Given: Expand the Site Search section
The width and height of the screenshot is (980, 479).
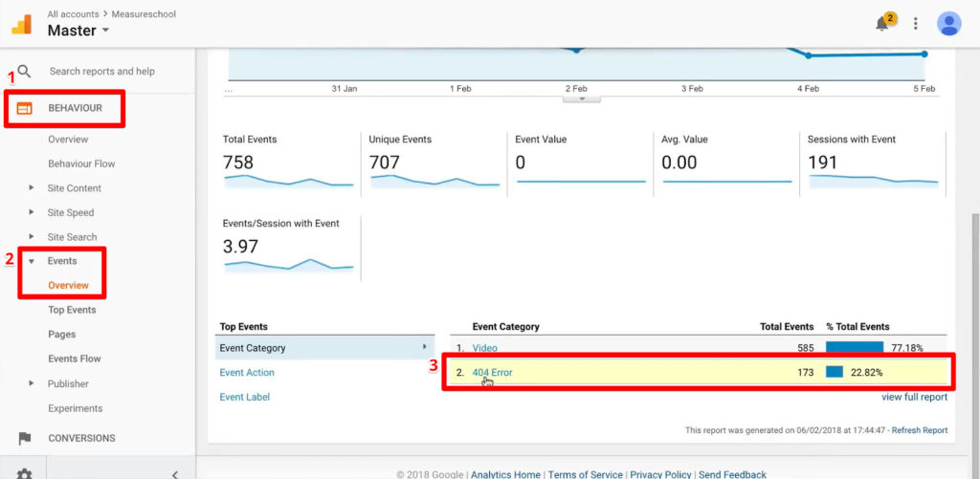Looking at the screenshot, I should (32, 237).
